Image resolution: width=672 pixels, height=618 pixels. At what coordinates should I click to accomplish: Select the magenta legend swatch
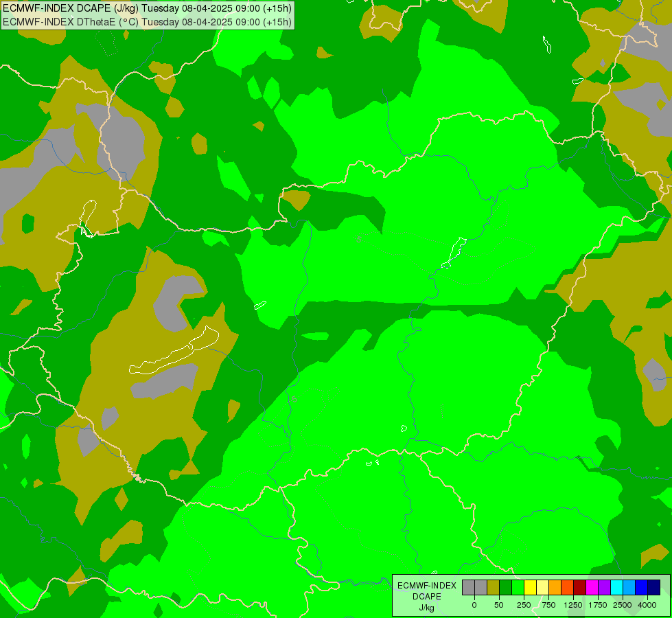click(592, 588)
